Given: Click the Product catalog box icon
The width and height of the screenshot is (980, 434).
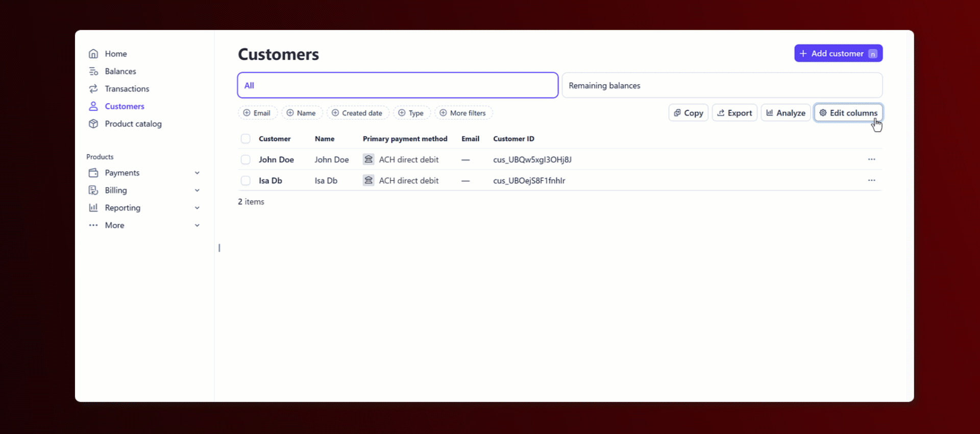Looking at the screenshot, I should pyautogui.click(x=93, y=124).
